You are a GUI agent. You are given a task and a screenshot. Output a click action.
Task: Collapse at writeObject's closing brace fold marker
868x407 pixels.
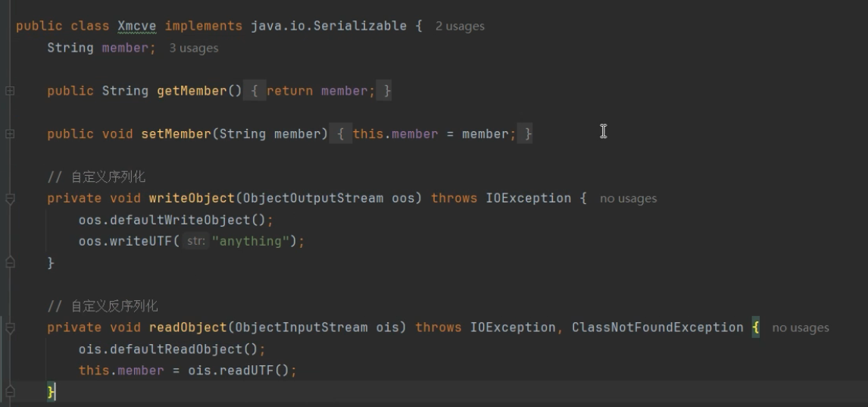point(10,262)
